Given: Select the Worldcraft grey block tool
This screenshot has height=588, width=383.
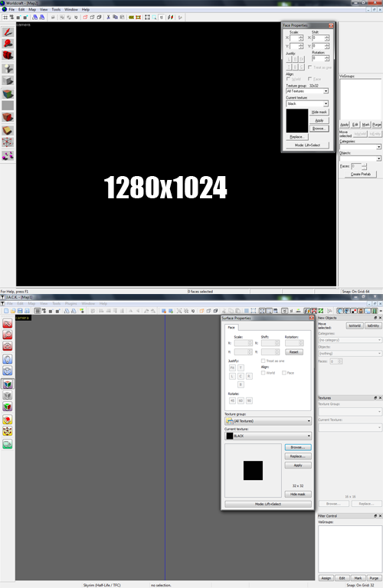Looking at the screenshot, I should pyautogui.click(x=8, y=80).
